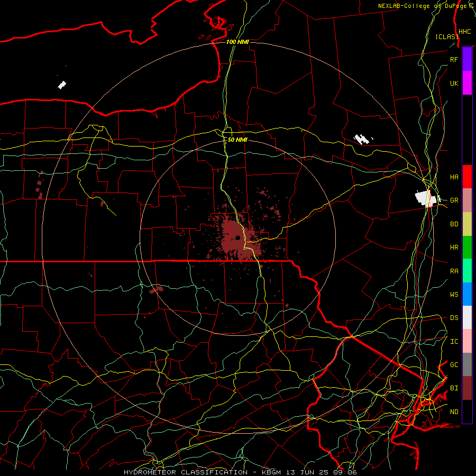Image resolution: width=476 pixels, height=476 pixels.
Task: Click the bright green RA legend swatch
Action: (467, 271)
